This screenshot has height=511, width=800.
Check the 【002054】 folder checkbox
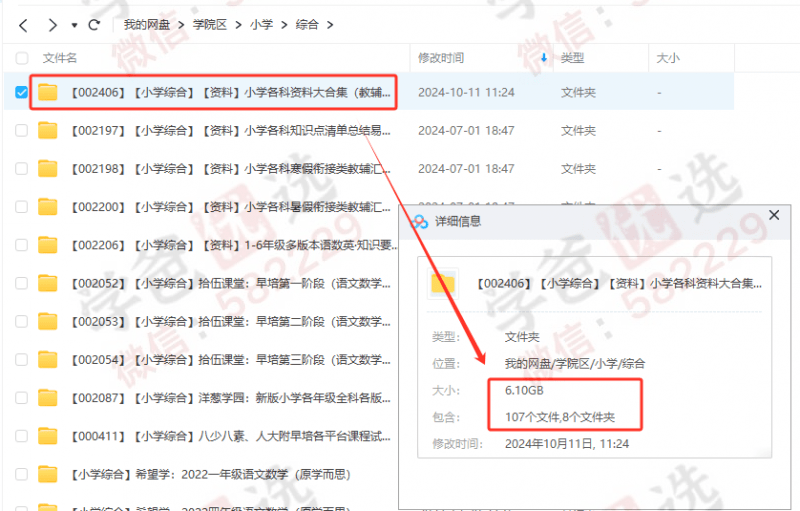pos(21,360)
